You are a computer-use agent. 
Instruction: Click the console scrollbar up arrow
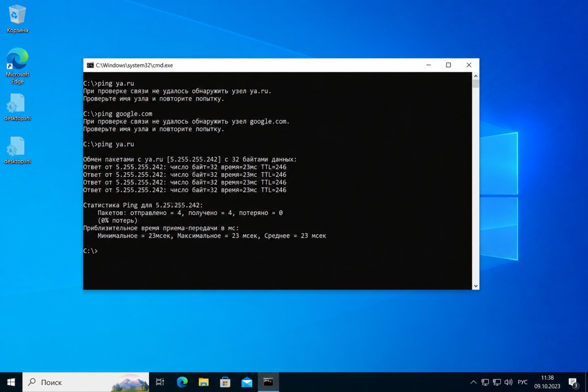click(475, 76)
